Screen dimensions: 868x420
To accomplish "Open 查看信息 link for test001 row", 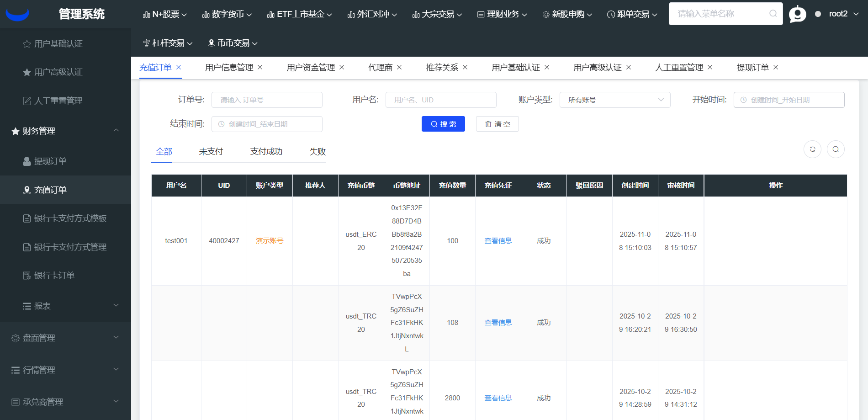I will [x=498, y=241].
